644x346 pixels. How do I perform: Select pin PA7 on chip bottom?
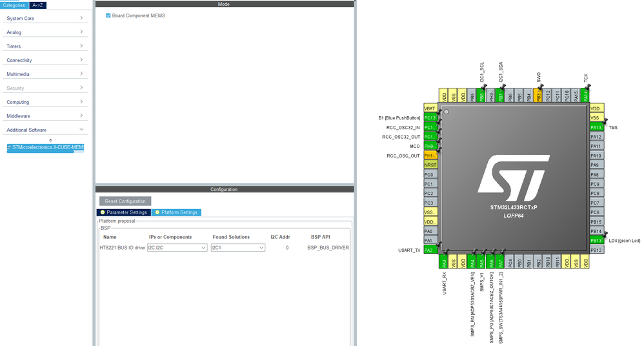pyautogui.click(x=500, y=262)
